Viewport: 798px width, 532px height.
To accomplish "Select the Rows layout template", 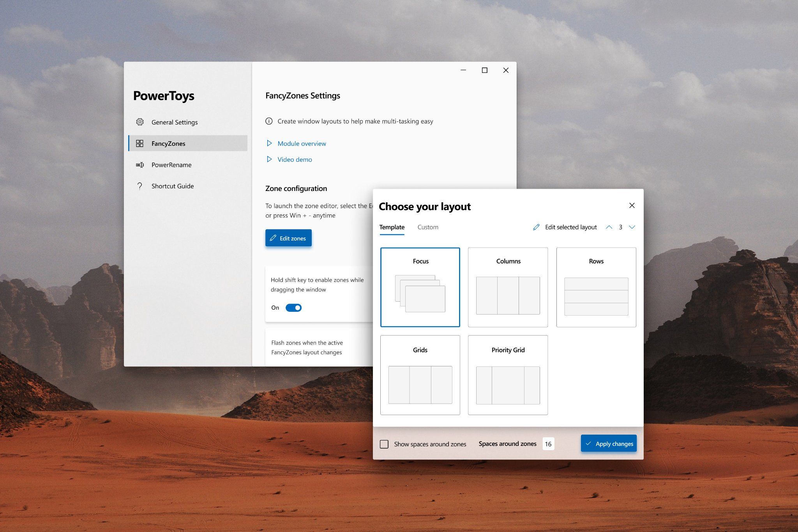I will pyautogui.click(x=596, y=287).
